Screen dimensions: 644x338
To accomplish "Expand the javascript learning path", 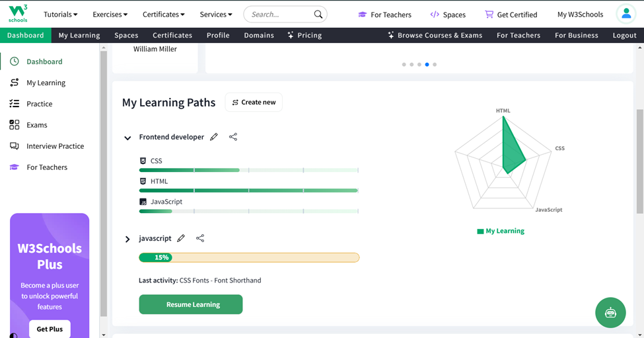I will click(x=127, y=239).
